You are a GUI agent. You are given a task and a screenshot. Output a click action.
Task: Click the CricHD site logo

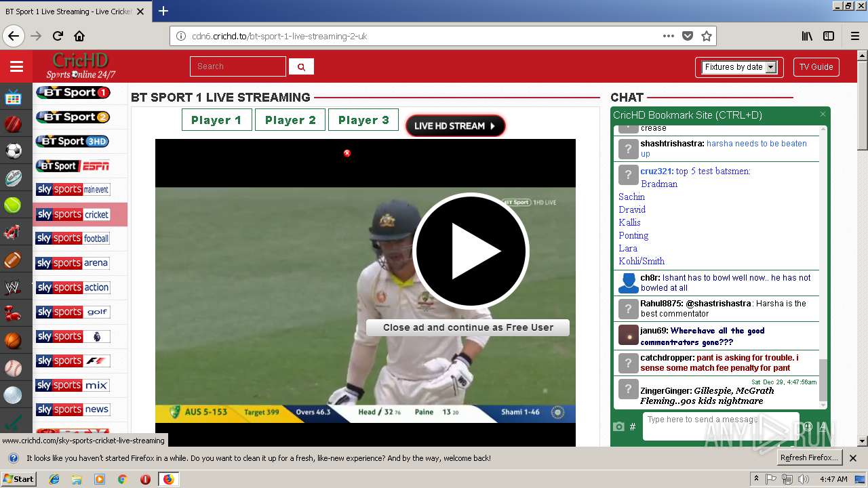coord(81,66)
